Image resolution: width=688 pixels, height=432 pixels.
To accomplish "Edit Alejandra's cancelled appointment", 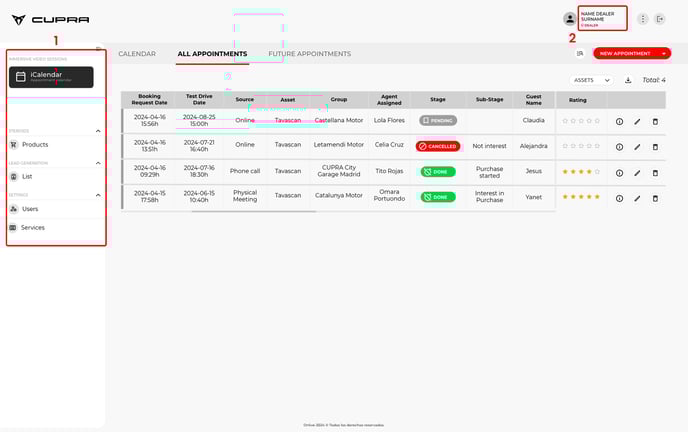I will point(637,146).
